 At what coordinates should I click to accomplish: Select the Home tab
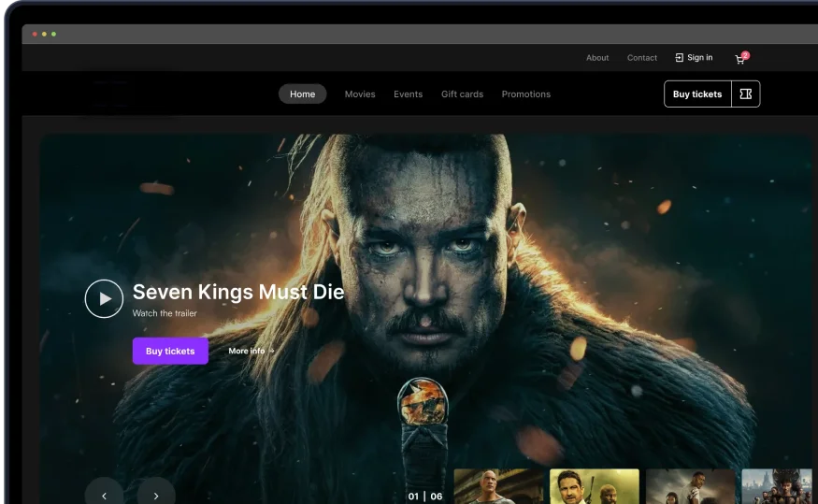point(303,94)
